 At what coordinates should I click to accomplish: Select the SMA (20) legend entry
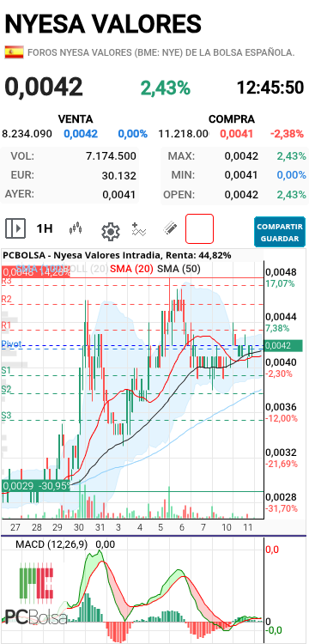pyautogui.click(x=132, y=269)
